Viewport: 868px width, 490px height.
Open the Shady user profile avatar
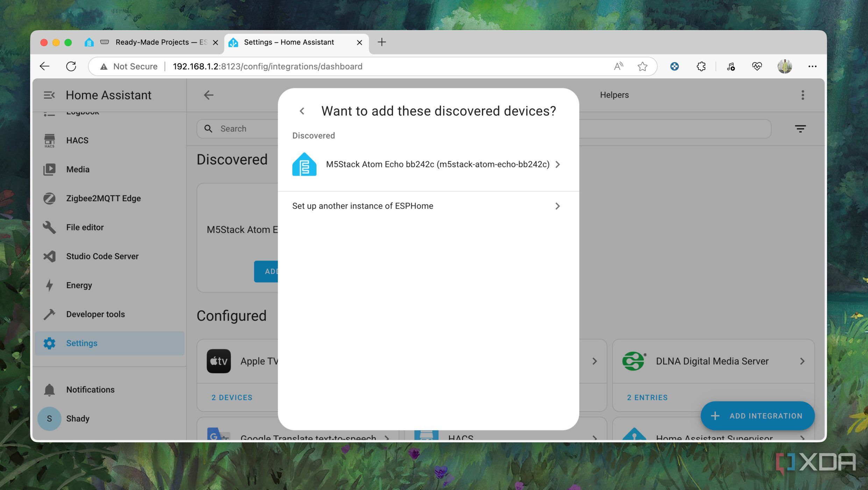click(x=49, y=419)
